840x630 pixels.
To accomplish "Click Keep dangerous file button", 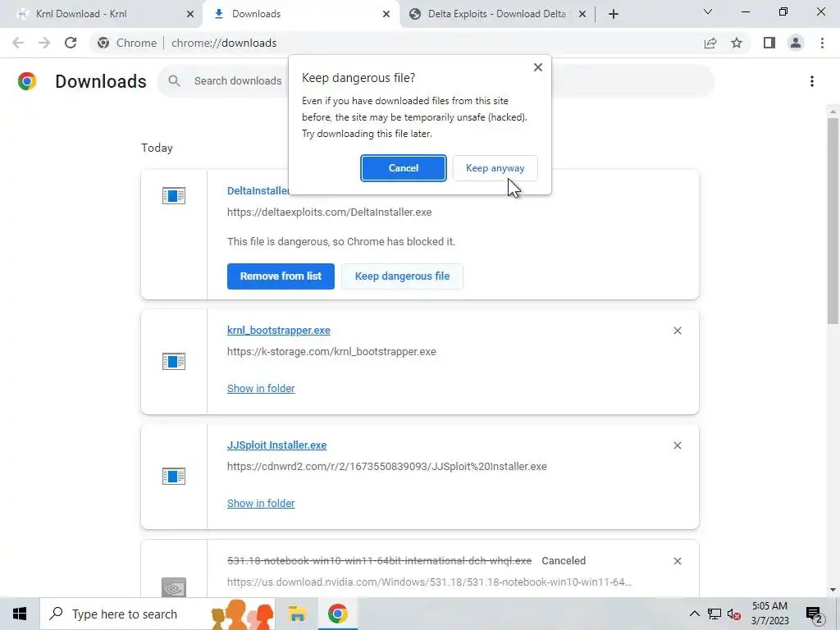I will 402,276.
